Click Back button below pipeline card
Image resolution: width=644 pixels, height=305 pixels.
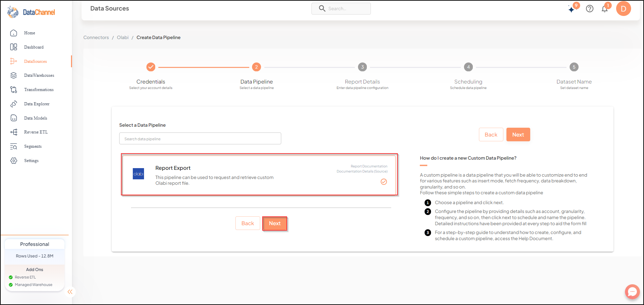point(248,223)
